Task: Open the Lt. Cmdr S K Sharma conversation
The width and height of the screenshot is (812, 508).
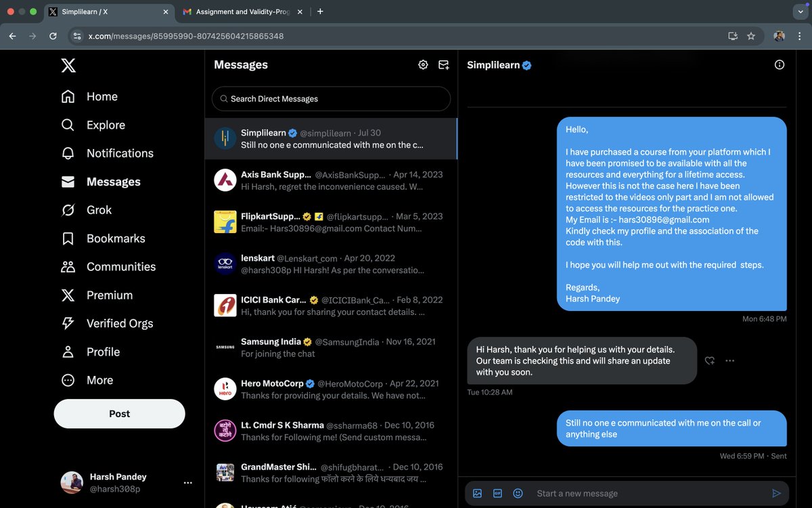Action: [331, 431]
